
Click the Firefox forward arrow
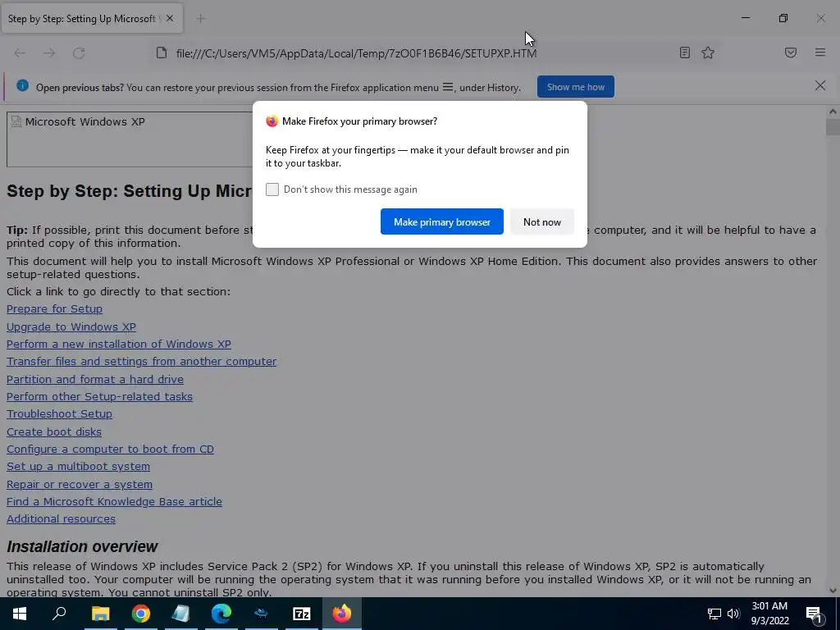[49, 53]
